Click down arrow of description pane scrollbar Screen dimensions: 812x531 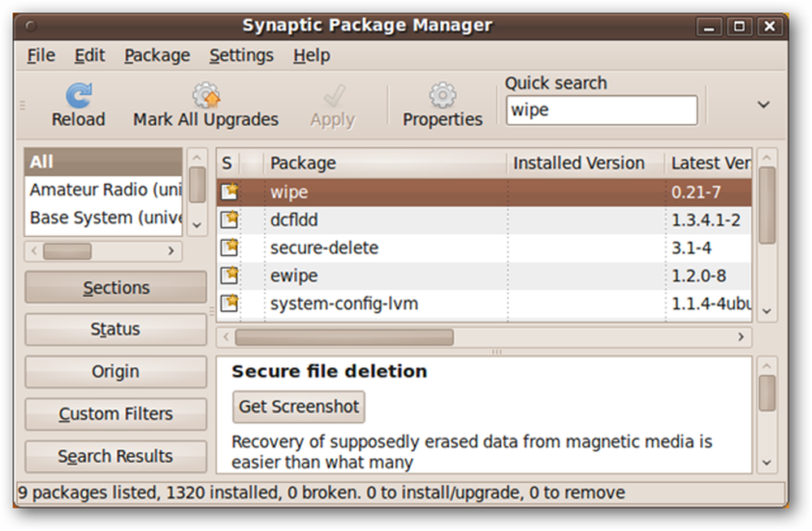[x=767, y=463]
